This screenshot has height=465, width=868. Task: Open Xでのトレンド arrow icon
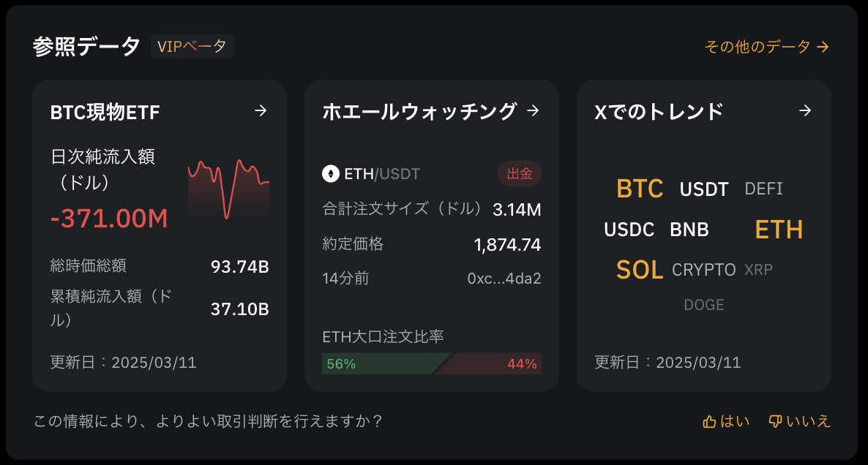click(x=805, y=110)
